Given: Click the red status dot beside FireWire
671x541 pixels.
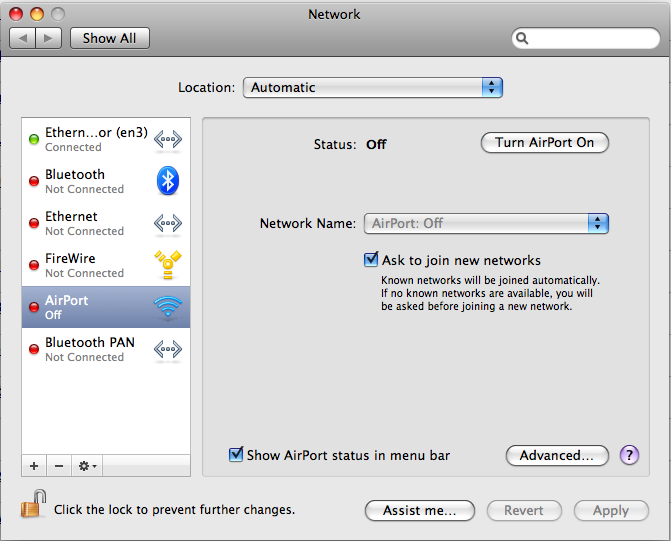Looking at the screenshot, I should point(34,265).
